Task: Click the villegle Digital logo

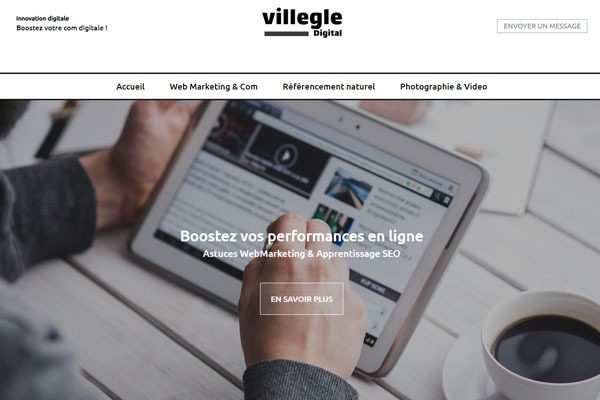Action: point(302,23)
